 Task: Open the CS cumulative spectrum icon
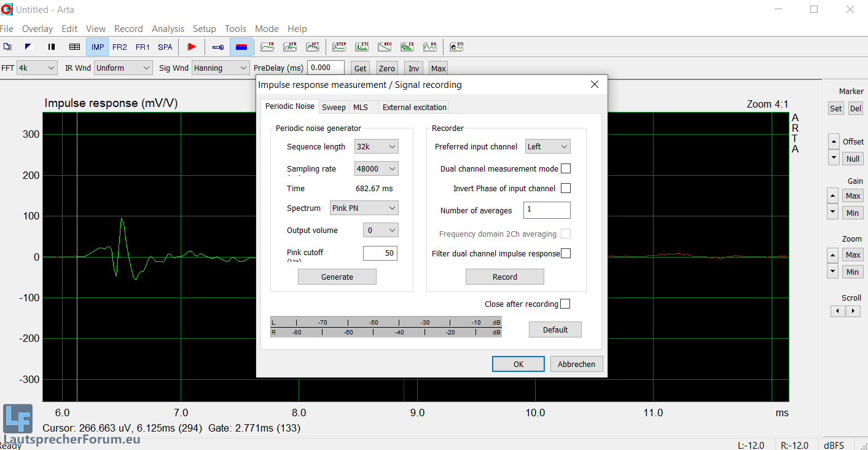407,47
